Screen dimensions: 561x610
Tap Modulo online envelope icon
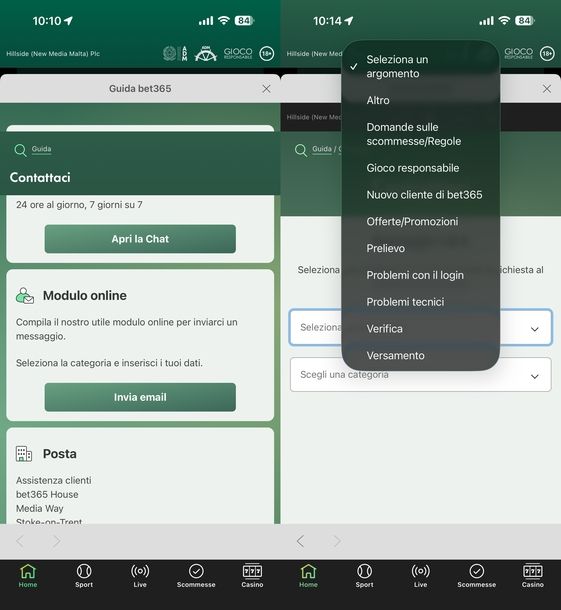pyautogui.click(x=25, y=296)
